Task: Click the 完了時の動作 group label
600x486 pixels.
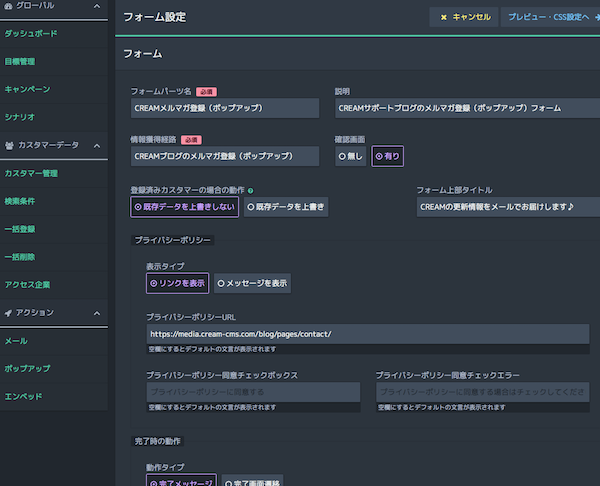Action: [x=157, y=441]
